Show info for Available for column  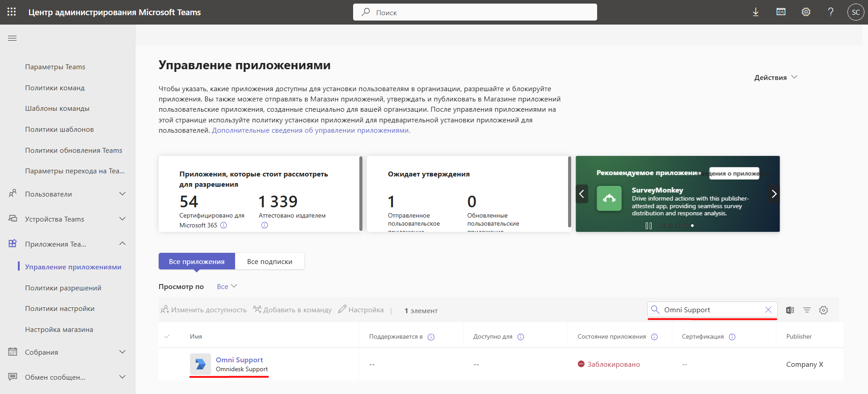[521, 337]
